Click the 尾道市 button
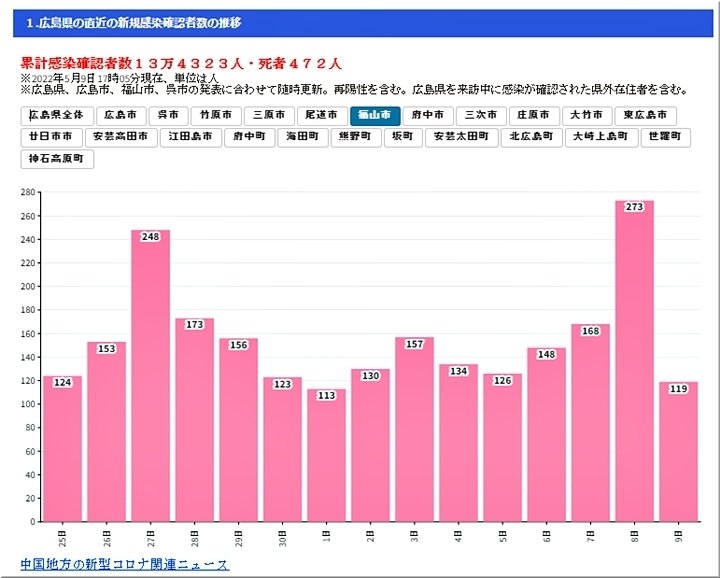The image size is (720, 578). (x=324, y=116)
